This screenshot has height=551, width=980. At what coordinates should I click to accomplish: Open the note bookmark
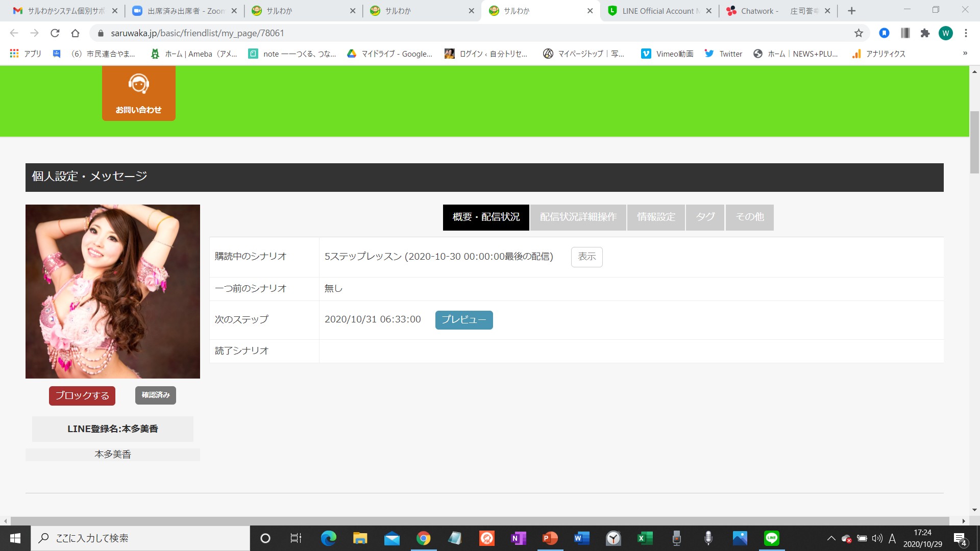[x=292, y=54]
